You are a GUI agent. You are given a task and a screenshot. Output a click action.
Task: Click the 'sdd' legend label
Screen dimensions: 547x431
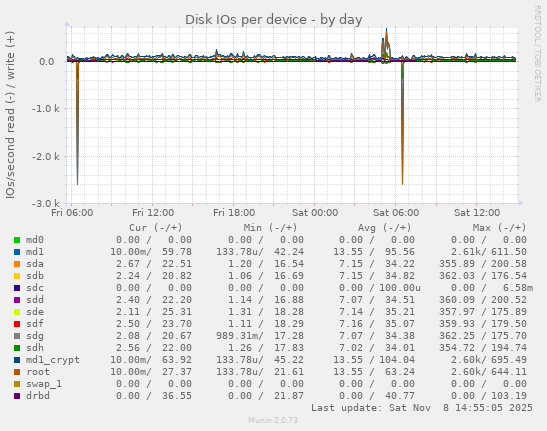click(x=35, y=300)
